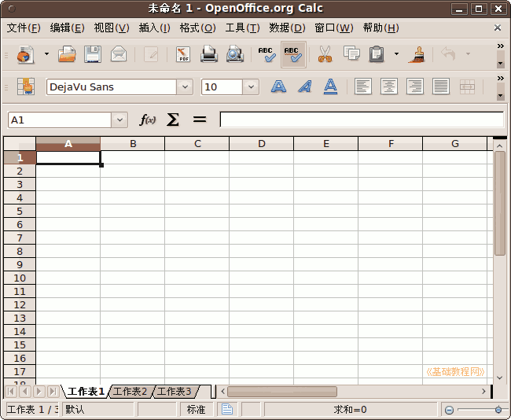
Task: Toggle Italic text formatting
Action: tap(305, 87)
